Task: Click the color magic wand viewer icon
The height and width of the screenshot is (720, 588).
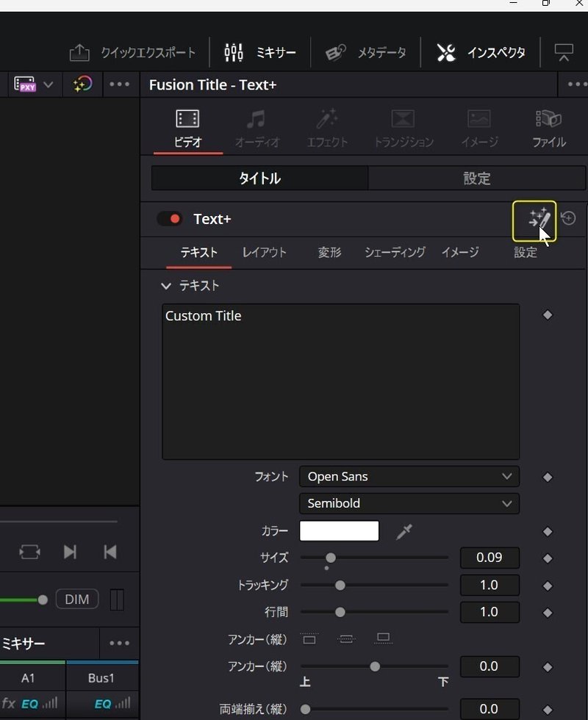Action: tap(82, 84)
